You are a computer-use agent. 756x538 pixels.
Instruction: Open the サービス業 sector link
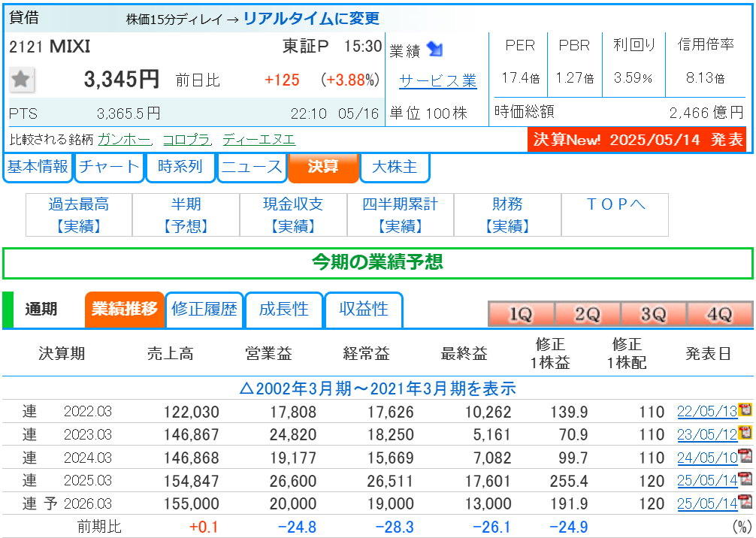[x=438, y=80]
